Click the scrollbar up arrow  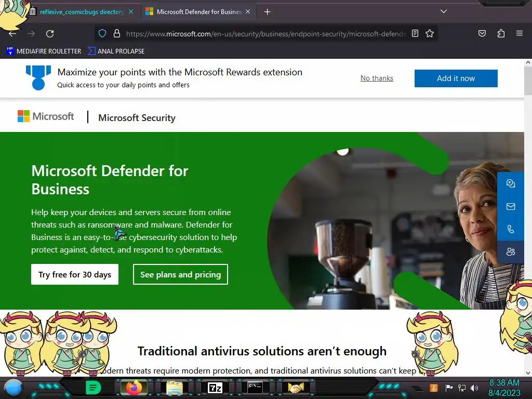[x=528, y=62]
